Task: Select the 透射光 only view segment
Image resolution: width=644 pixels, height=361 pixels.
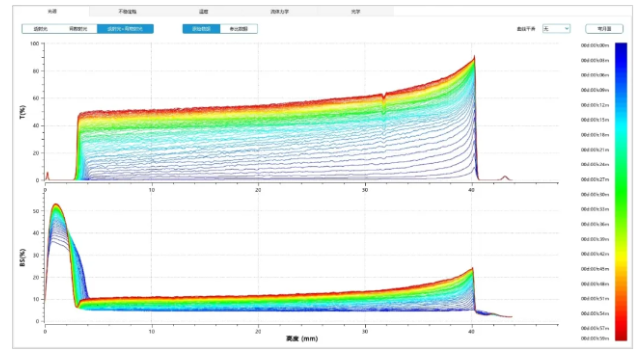Action: point(41,29)
